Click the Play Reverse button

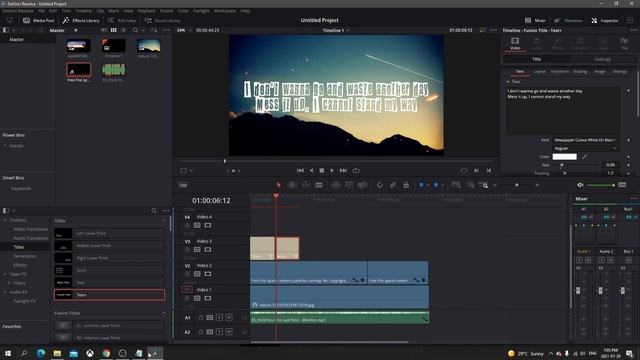coord(311,170)
